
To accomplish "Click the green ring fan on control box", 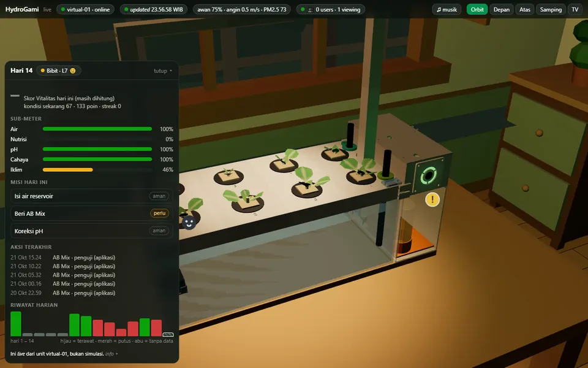I will (x=428, y=175).
